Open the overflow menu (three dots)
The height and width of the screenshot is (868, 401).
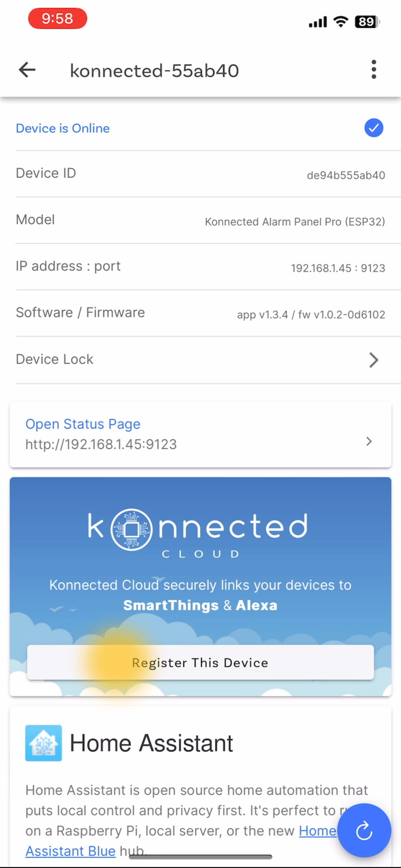[x=374, y=70]
